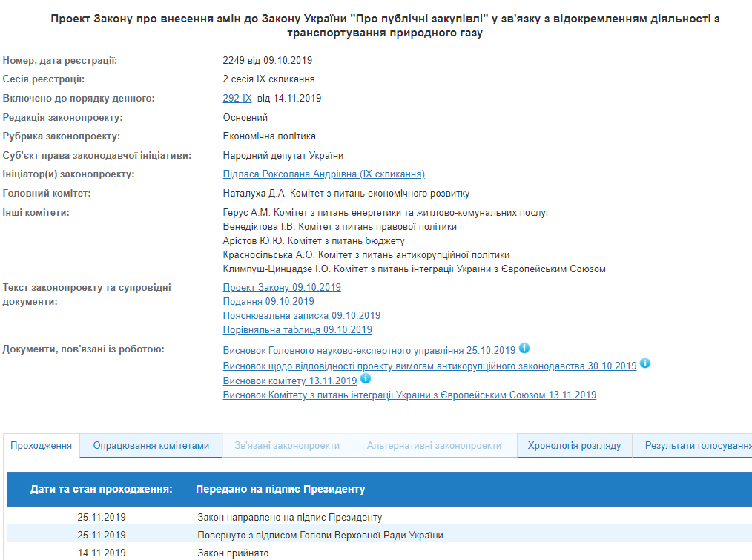Open Пояснювальна записка 09.10.2019 link

301,316
